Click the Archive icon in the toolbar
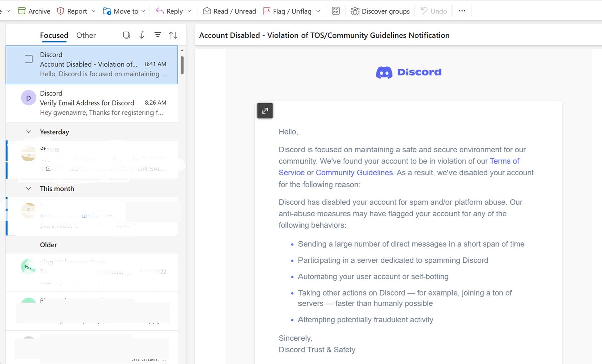Image resolution: width=602 pixels, height=364 pixels. [x=22, y=11]
